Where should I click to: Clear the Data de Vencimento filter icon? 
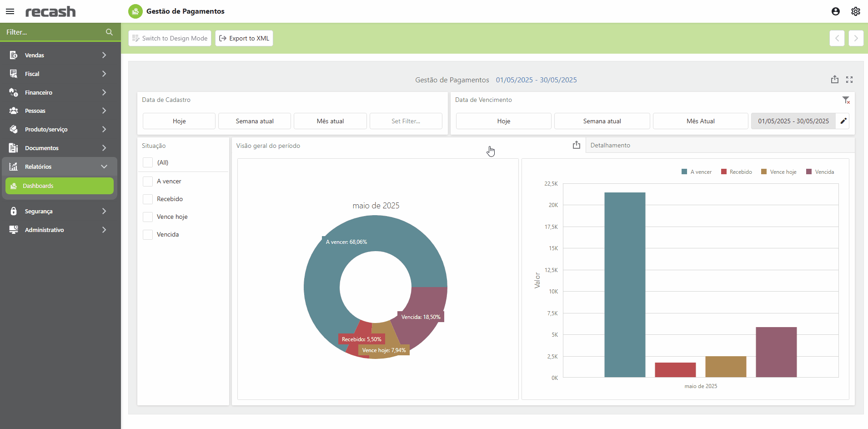coord(845,100)
